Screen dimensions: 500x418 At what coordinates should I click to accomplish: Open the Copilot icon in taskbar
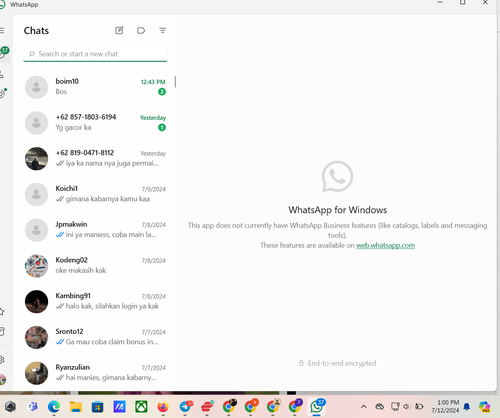pos(484,407)
